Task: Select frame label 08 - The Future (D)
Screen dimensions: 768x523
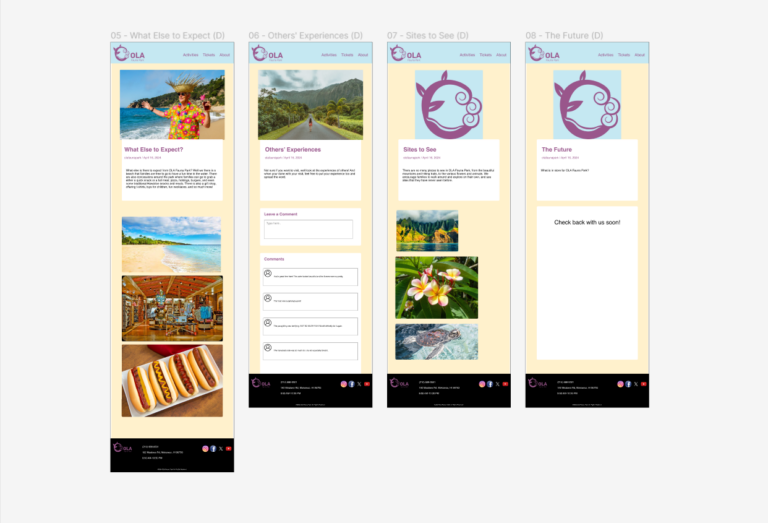Action: [x=564, y=35]
